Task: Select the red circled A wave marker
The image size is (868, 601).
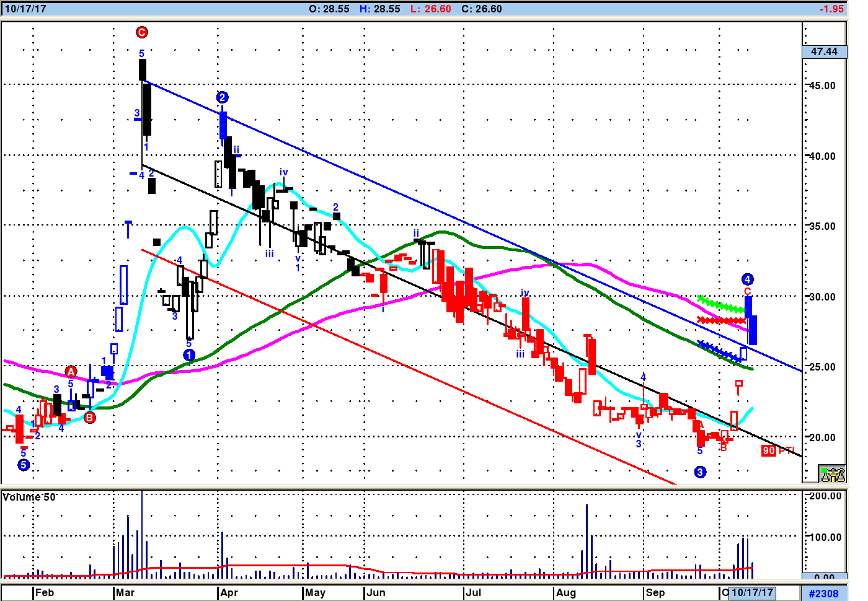Action: pos(71,372)
